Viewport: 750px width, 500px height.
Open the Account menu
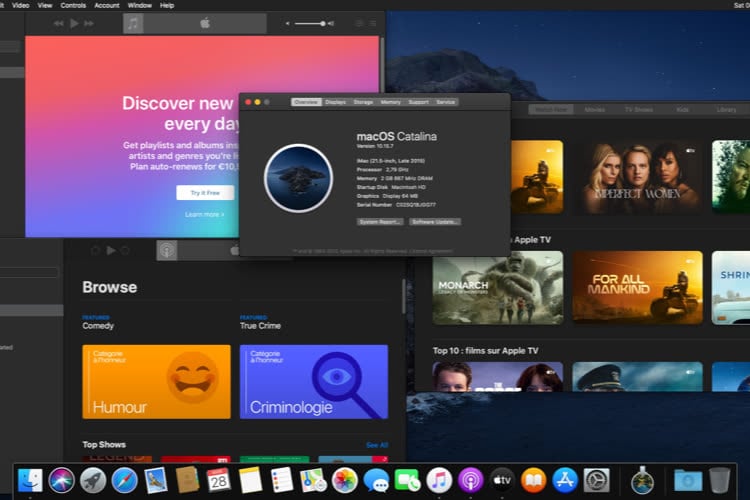pos(107,5)
